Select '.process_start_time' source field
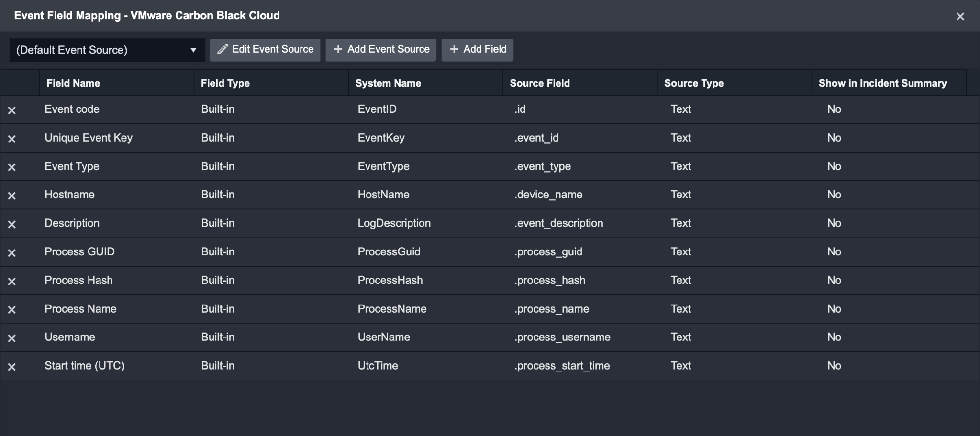 coord(562,366)
